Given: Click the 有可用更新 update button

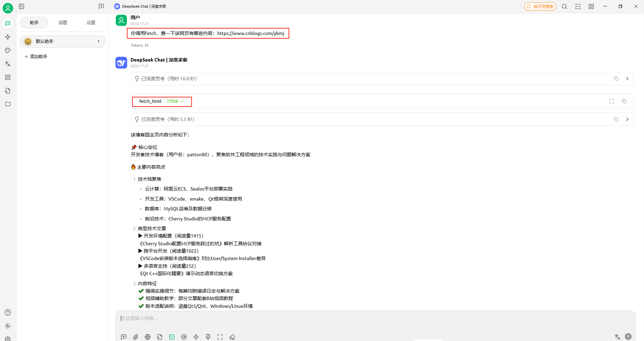Looking at the screenshot, I should (540, 6).
